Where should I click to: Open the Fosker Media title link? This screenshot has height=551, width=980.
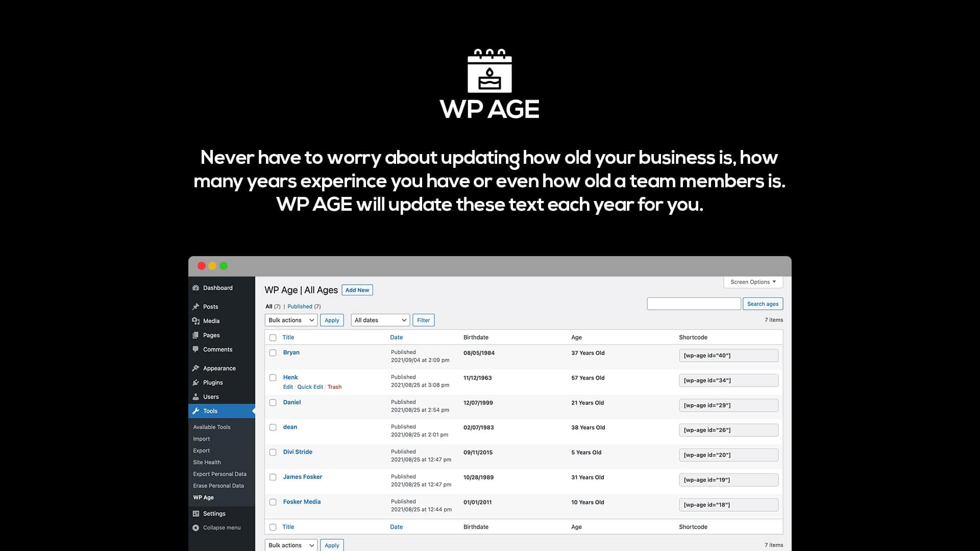(x=302, y=502)
